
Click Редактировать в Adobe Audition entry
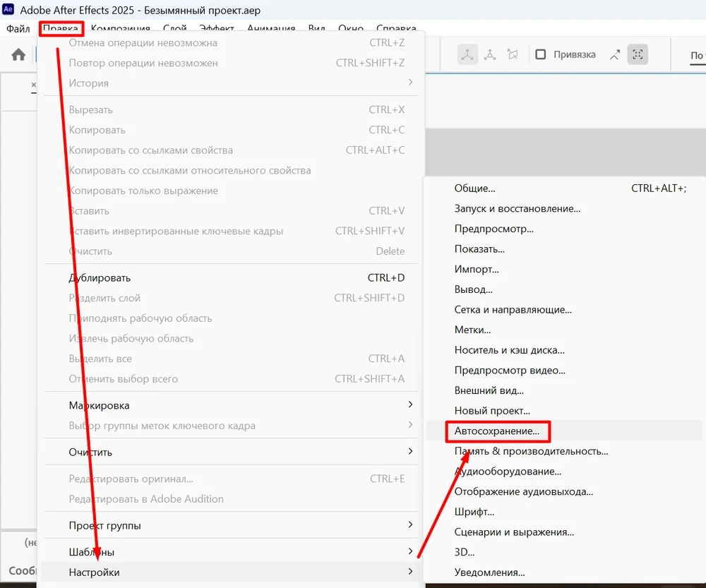231,499
